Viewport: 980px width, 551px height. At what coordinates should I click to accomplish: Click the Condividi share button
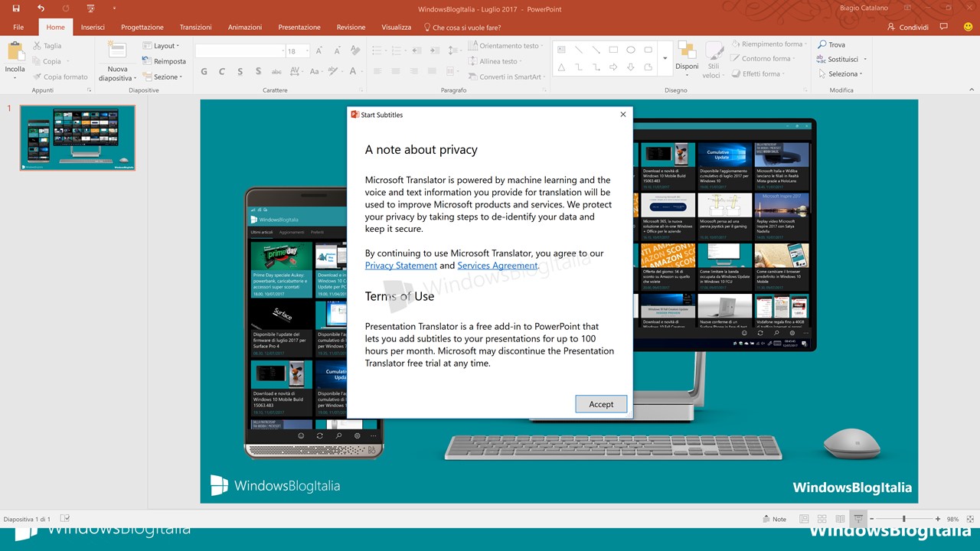[x=907, y=27]
